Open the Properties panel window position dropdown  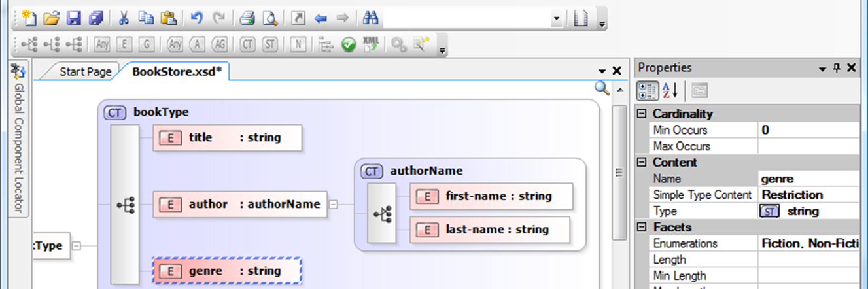coord(823,69)
